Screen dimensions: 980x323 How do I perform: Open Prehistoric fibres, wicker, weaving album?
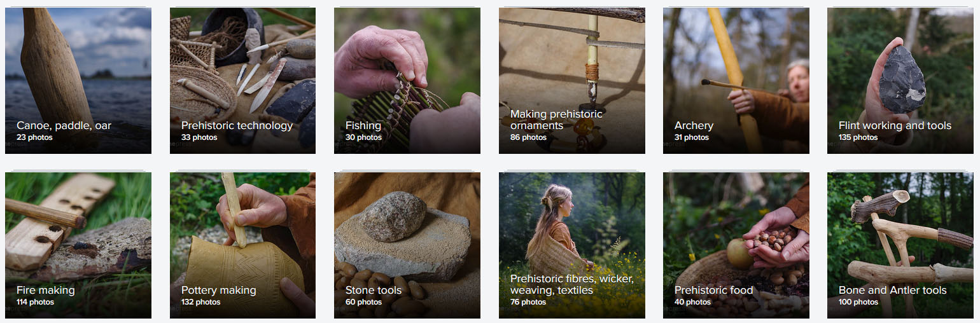(572, 245)
